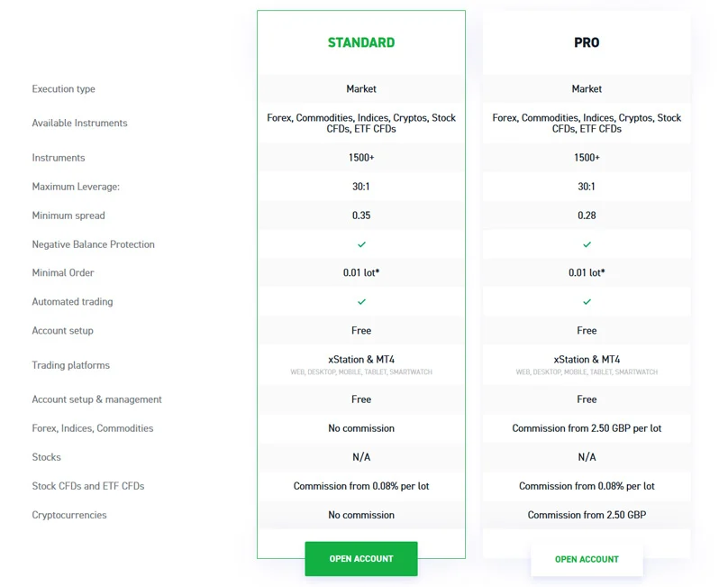
Task: Click the Standard Negative Balance Protection checkmark
Action: (x=361, y=244)
